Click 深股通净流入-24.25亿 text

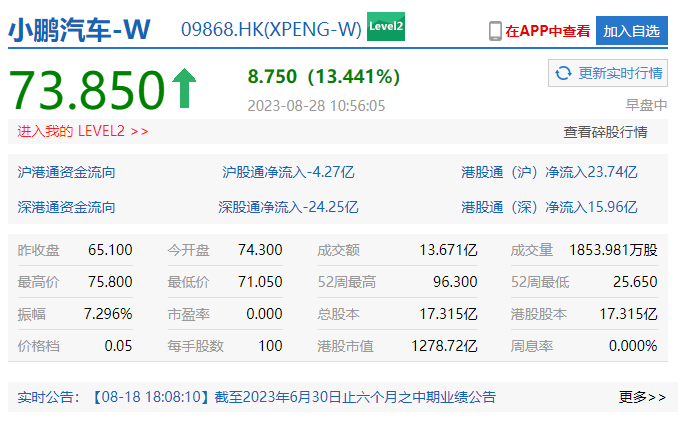[288, 207]
